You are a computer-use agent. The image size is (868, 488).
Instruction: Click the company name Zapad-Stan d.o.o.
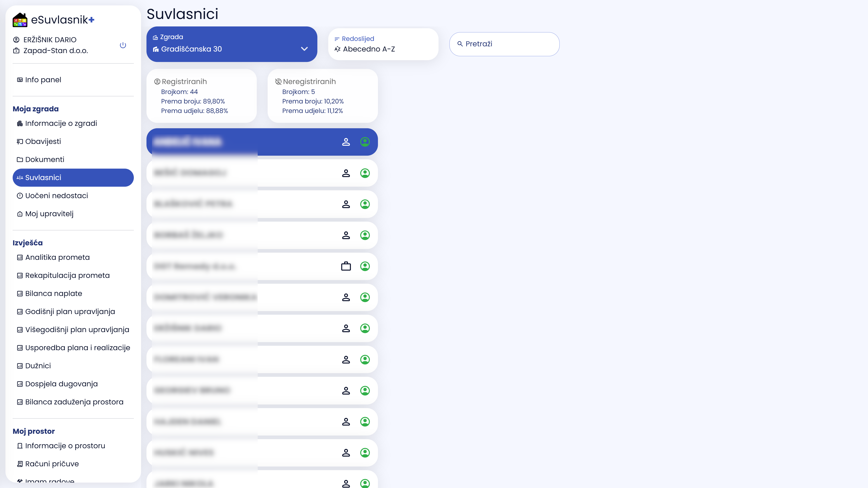tap(56, 51)
